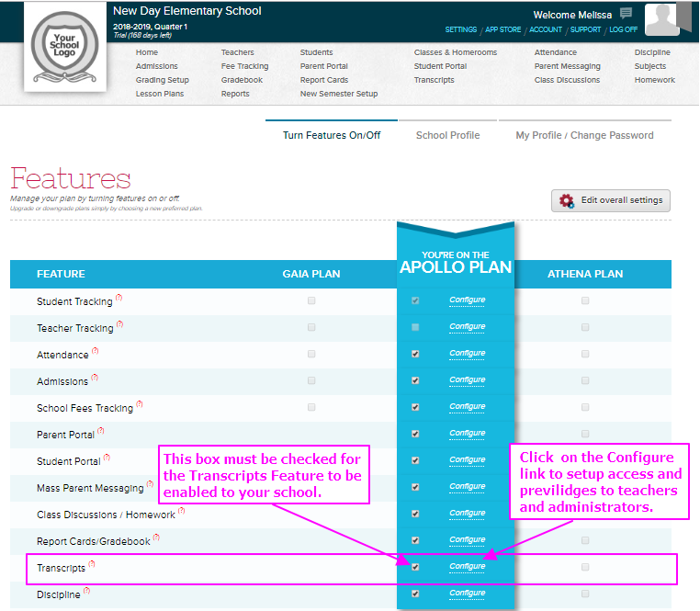The width and height of the screenshot is (700, 611).
Task: Click the ACCOUNT header link
Action: pyautogui.click(x=546, y=29)
